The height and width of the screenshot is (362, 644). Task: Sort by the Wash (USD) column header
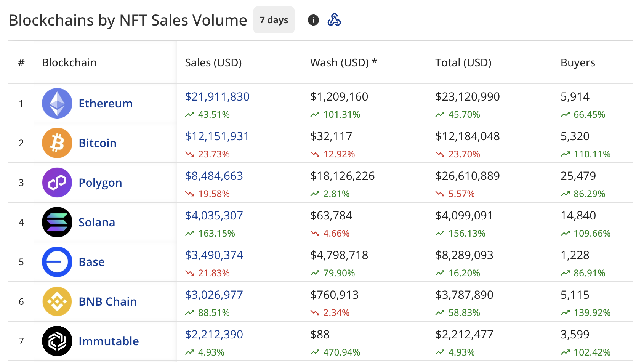tap(344, 62)
